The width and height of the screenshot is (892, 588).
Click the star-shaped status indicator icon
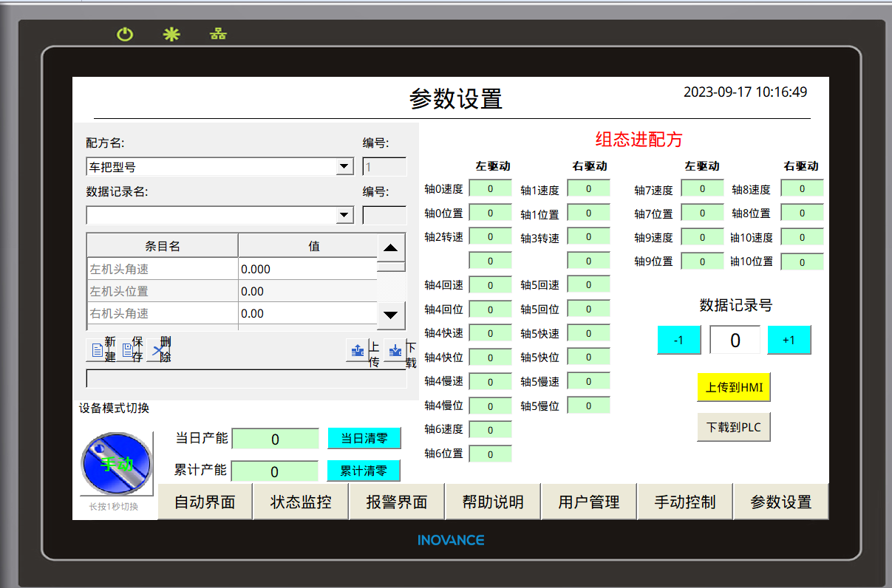coord(171,34)
